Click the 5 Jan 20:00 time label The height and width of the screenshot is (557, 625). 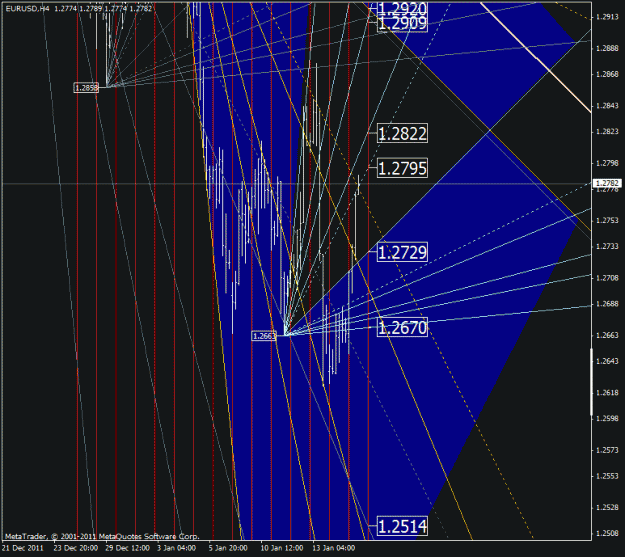pyautogui.click(x=228, y=548)
